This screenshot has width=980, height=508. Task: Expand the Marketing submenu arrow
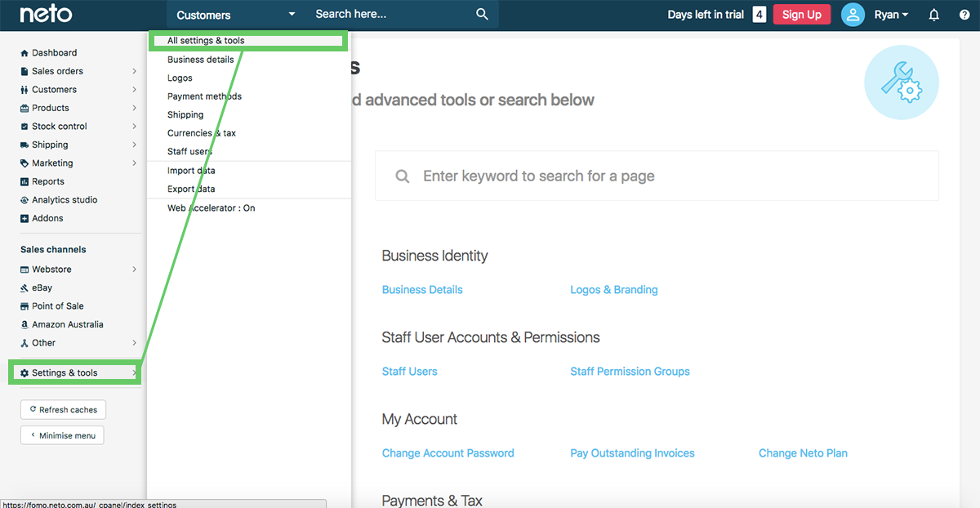pos(134,163)
